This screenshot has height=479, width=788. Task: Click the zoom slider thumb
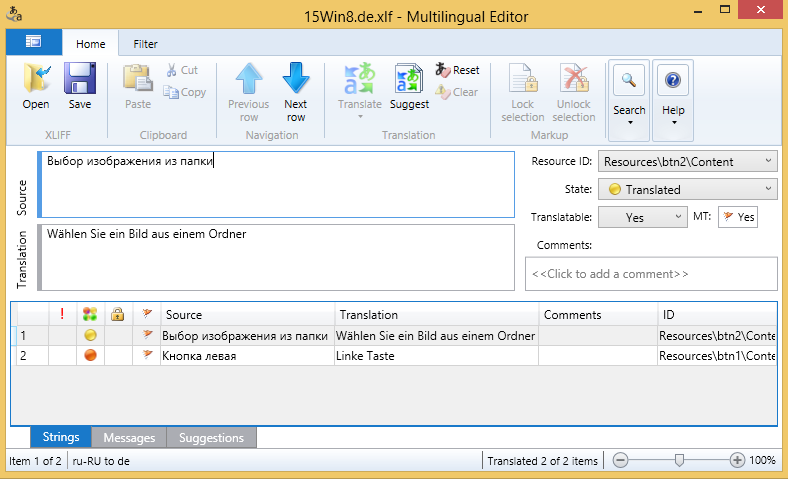point(679,460)
